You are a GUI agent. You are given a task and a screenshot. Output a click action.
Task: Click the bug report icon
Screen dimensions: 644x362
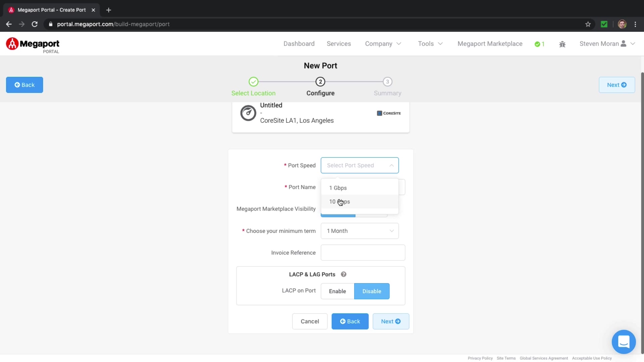coord(562,44)
